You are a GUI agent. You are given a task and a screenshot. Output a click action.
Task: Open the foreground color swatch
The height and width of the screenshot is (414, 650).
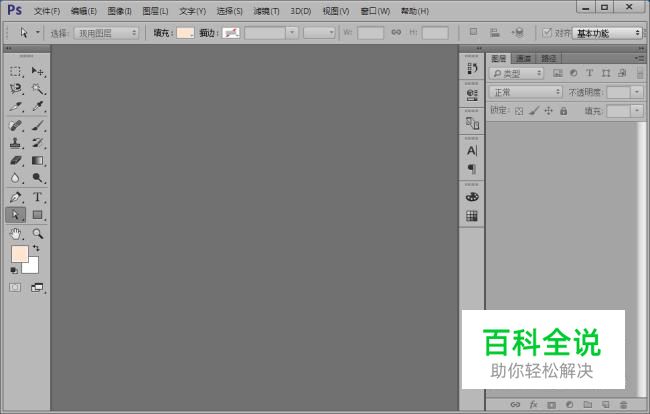[x=18, y=252]
